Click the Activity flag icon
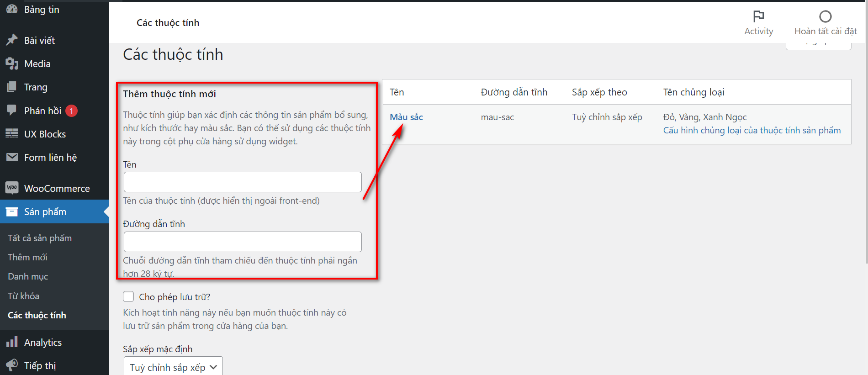 tap(759, 16)
